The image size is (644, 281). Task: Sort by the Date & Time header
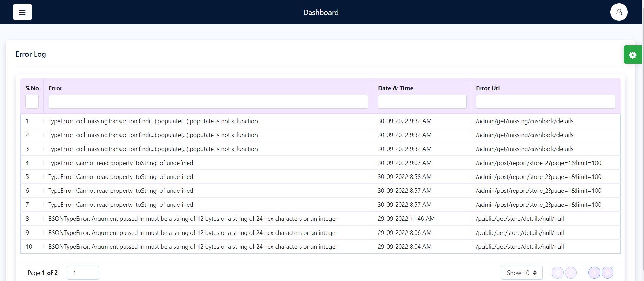click(x=396, y=88)
